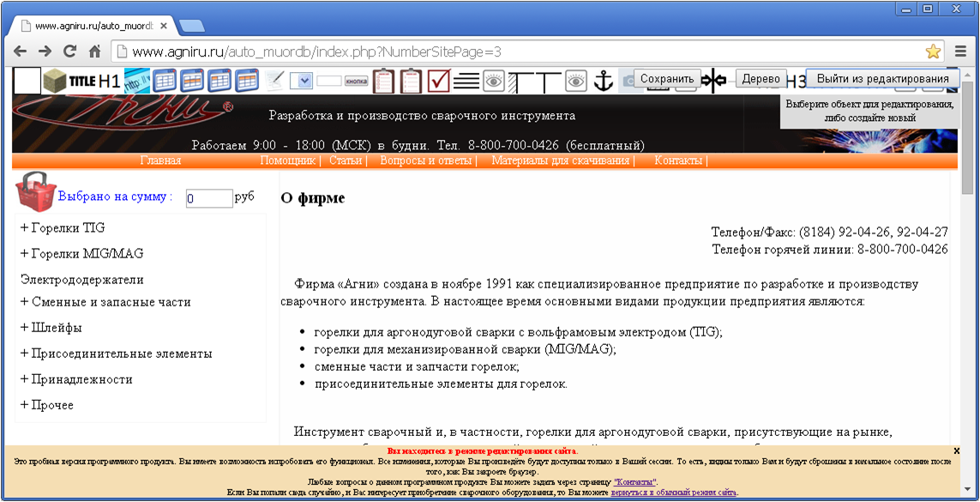Close the trial notice with the x
This screenshot has width=980, height=502.
click(x=957, y=451)
